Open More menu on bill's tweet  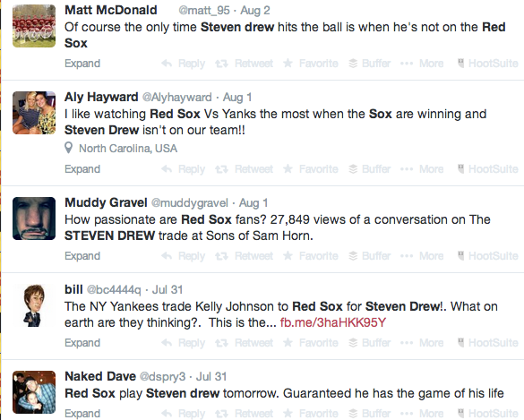tap(422, 342)
